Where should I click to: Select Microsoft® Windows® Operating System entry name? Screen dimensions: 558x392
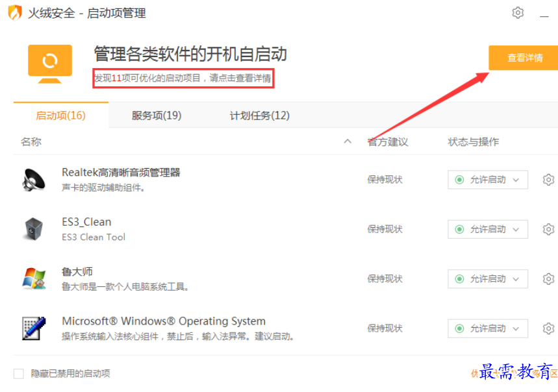(x=164, y=321)
